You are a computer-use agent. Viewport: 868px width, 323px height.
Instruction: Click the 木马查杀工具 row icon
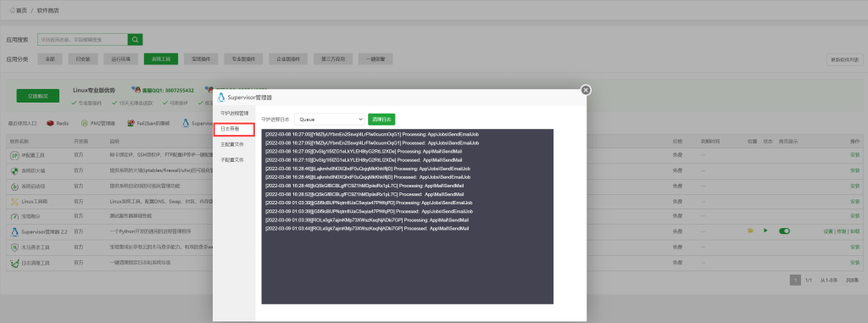pyautogui.click(x=14, y=247)
